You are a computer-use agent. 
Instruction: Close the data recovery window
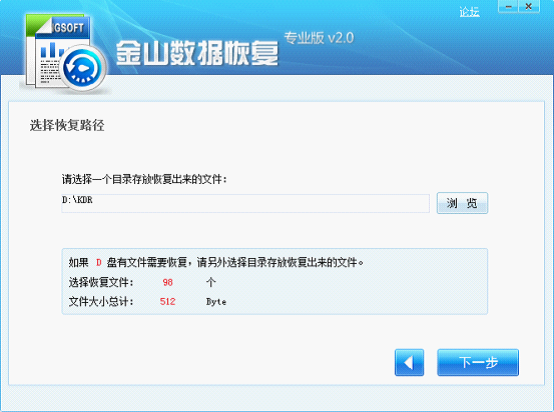click(529, 6)
